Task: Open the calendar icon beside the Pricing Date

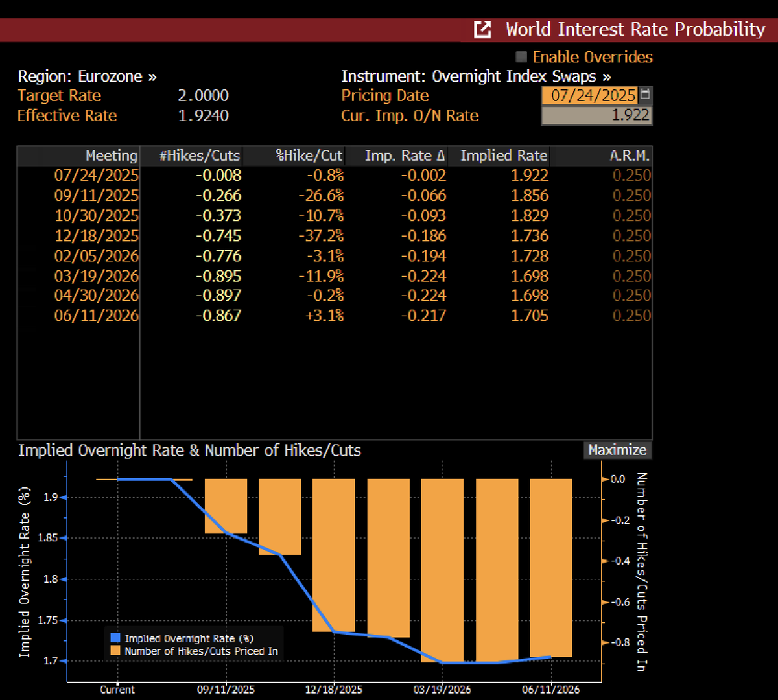Action: pos(645,95)
